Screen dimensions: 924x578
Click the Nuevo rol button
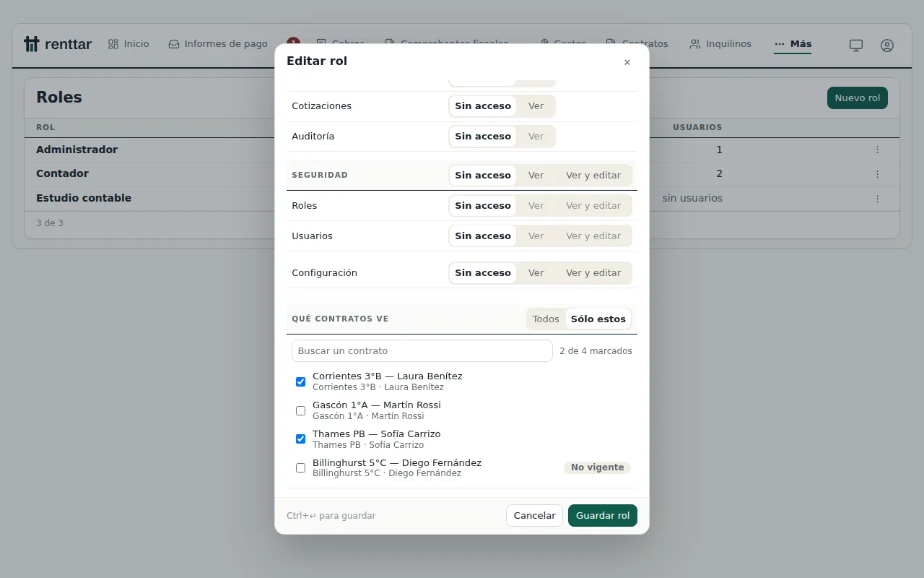pyautogui.click(x=858, y=98)
